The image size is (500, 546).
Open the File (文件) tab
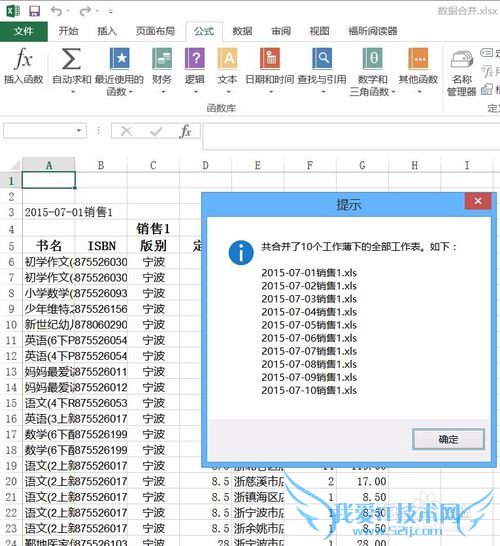[x=24, y=31]
